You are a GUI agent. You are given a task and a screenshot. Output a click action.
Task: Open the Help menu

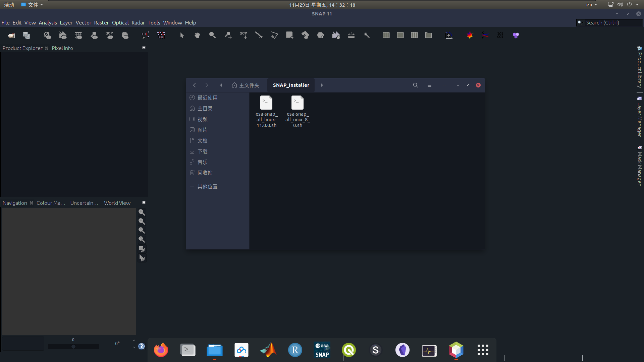[x=191, y=23]
